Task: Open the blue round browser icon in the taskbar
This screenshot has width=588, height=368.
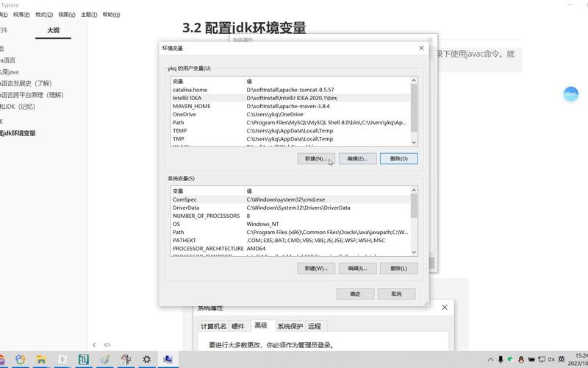Action: tap(21, 359)
